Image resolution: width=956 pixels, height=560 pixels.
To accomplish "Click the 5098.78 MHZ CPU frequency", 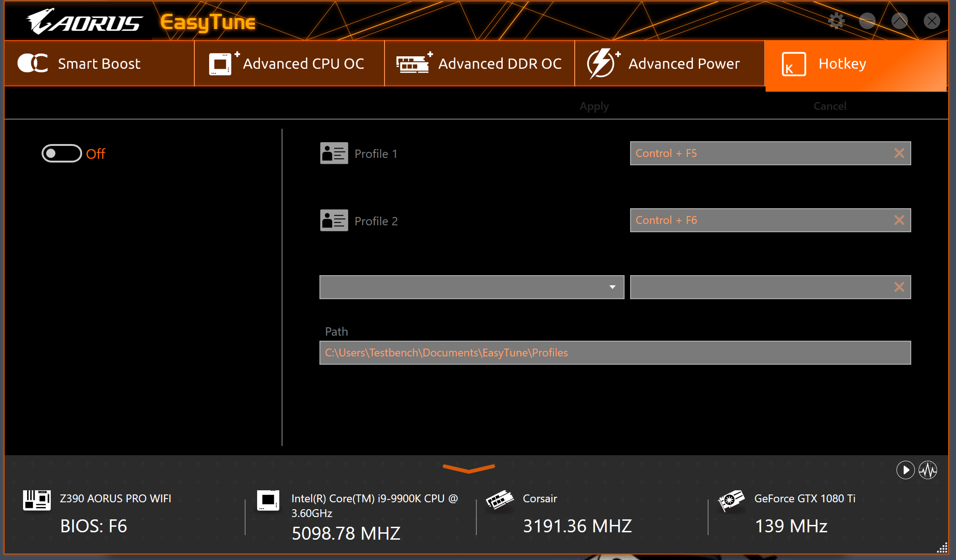I will (x=346, y=534).
